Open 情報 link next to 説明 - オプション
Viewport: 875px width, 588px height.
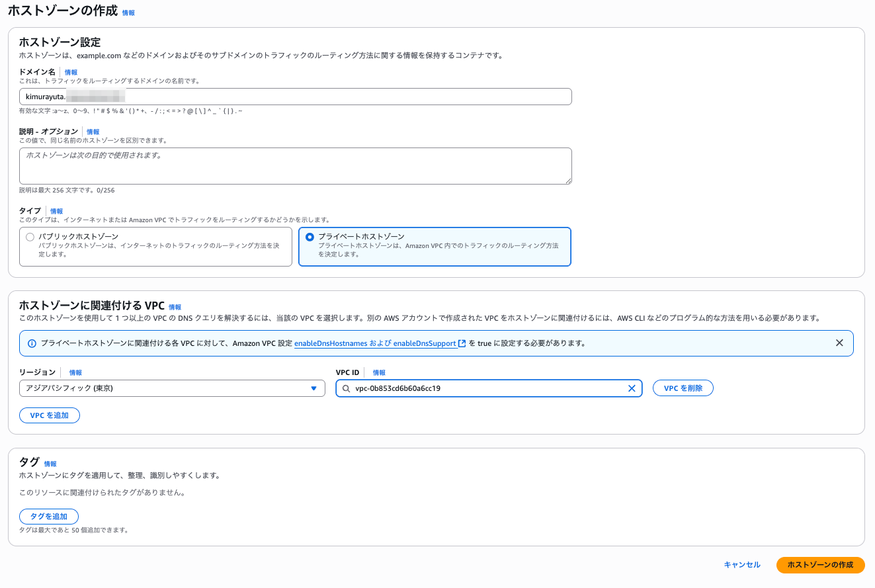(x=93, y=132)
